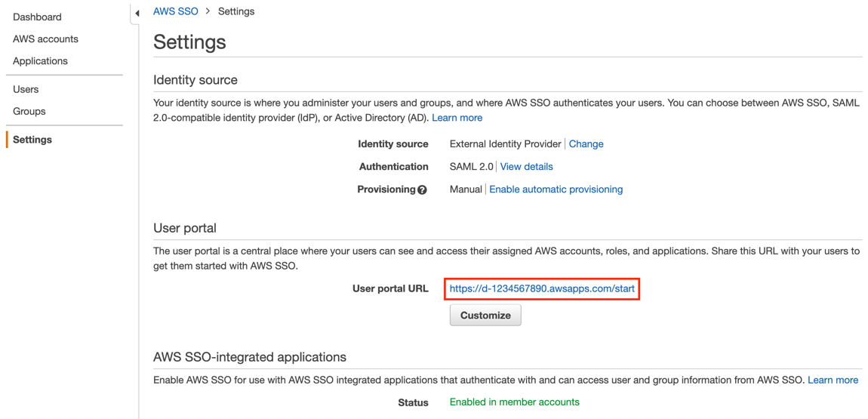This screenshot has height=419, width=868.
Task: Click the 'Manual' provisioning value
Action: point(466,189)
